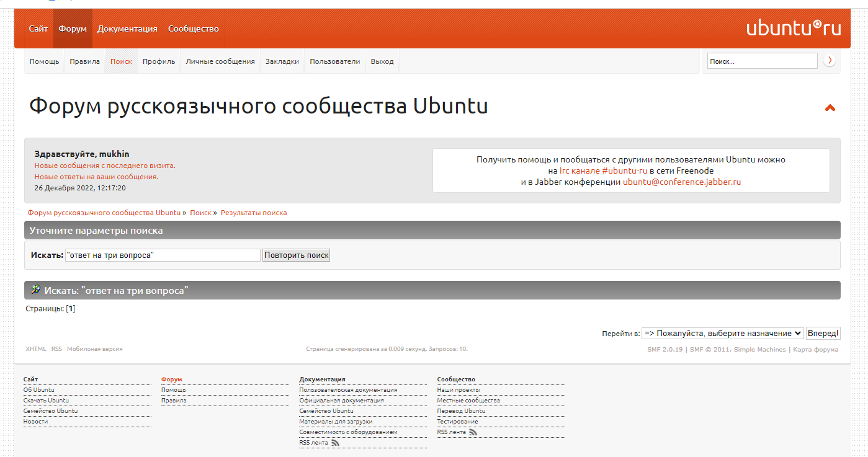Click the ubuntu@conference.jabber.ru link
This screenshot has height=457, width=868.
tap(682, 182)
